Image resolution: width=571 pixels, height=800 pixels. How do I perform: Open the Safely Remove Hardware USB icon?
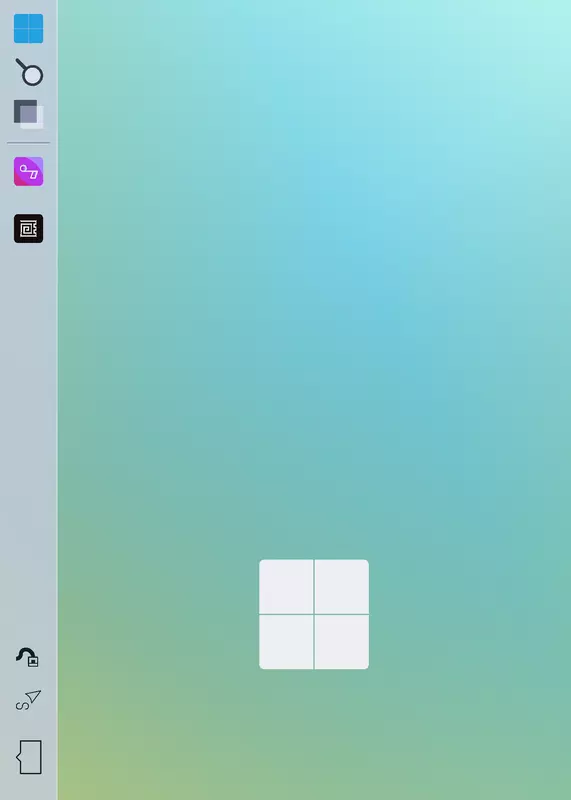[28, 657]
